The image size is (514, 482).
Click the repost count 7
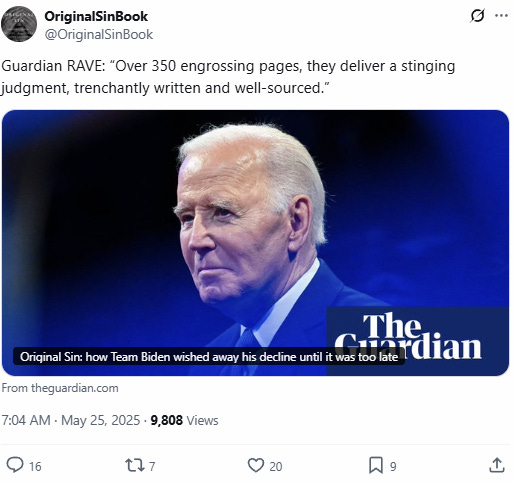point(152,467)
